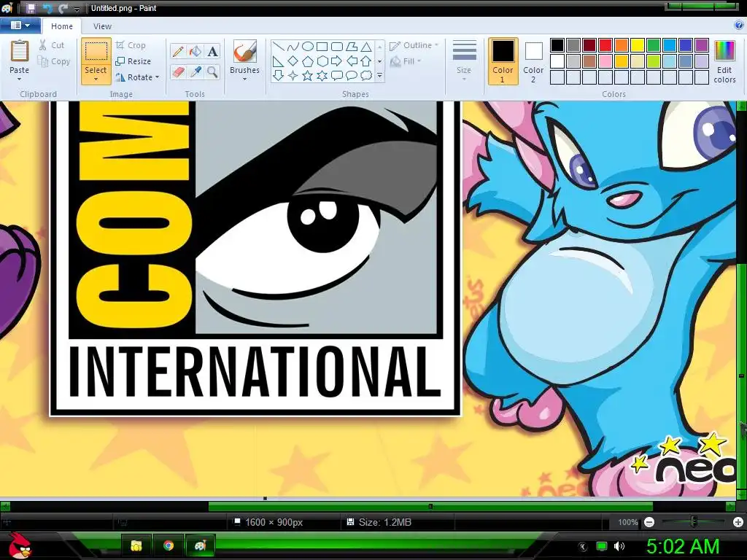The image size is (747, 560).
Task: Click the volume speaker tray icon
Action: pyautogui.click(x=619, y=546)
